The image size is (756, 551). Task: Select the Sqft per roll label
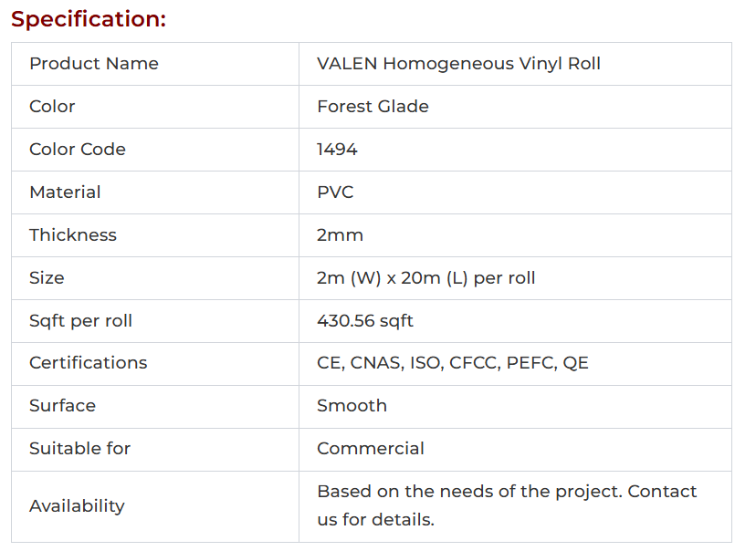point(80,321)
